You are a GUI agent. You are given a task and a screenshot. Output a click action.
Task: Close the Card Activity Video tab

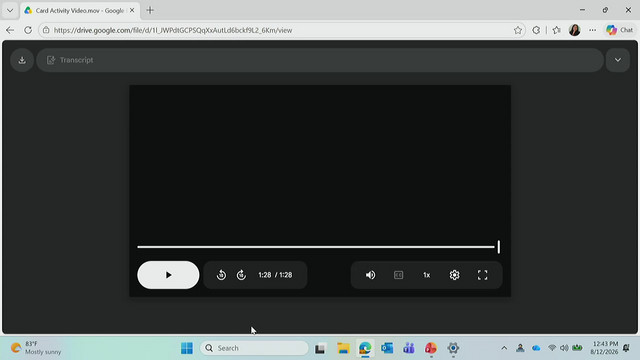click(132, 11)
